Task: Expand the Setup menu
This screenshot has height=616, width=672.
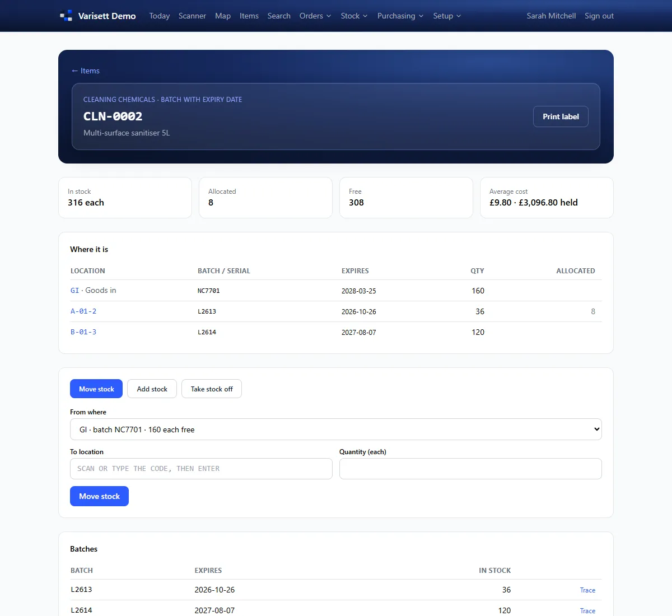Action: [447, 16]
